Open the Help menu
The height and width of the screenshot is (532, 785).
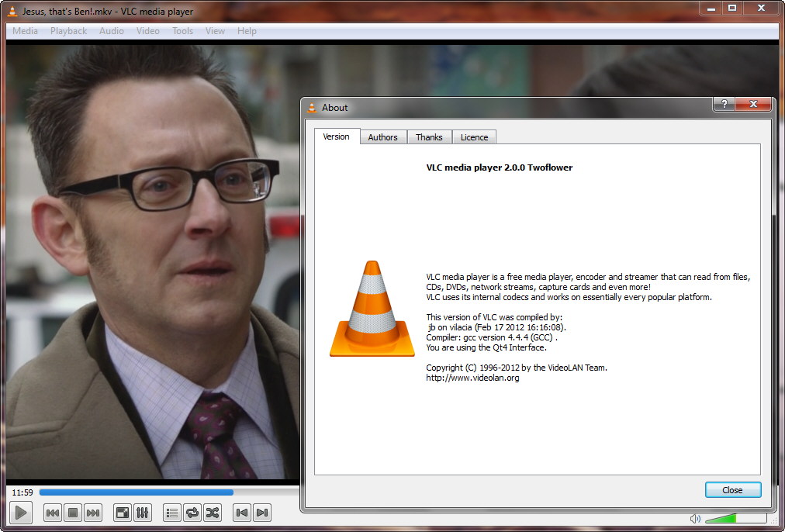click(247, 31)
